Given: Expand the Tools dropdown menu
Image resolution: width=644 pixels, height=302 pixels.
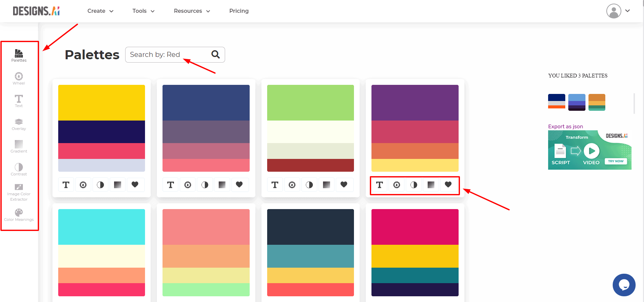Looking at the screenshot, I should [x=143, y=11].
